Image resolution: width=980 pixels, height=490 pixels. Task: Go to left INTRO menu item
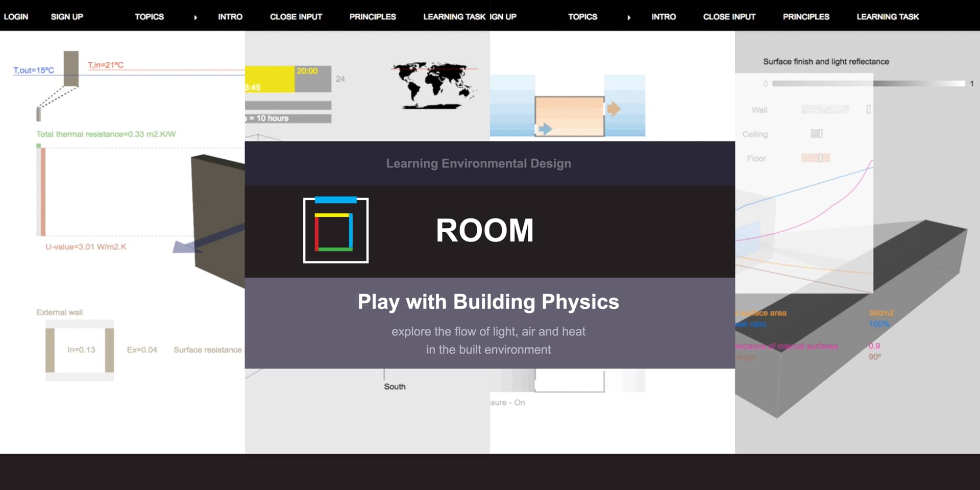[230, 17]
